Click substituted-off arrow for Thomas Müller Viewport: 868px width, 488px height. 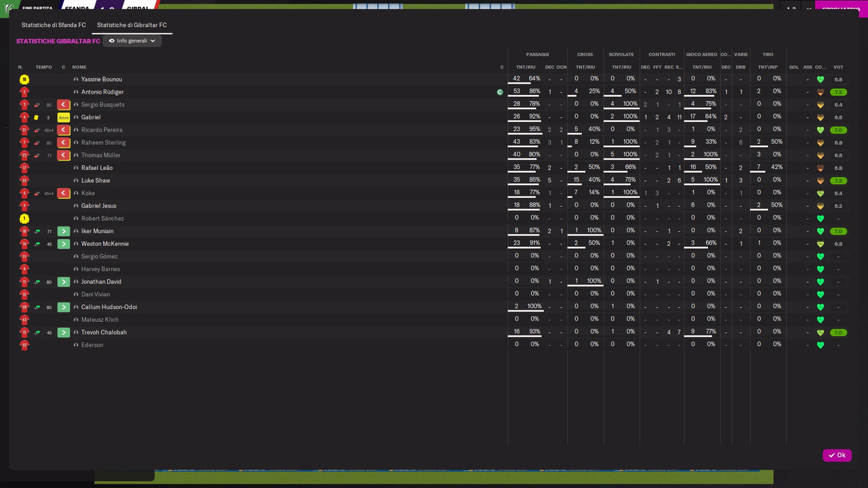(64, 155)
